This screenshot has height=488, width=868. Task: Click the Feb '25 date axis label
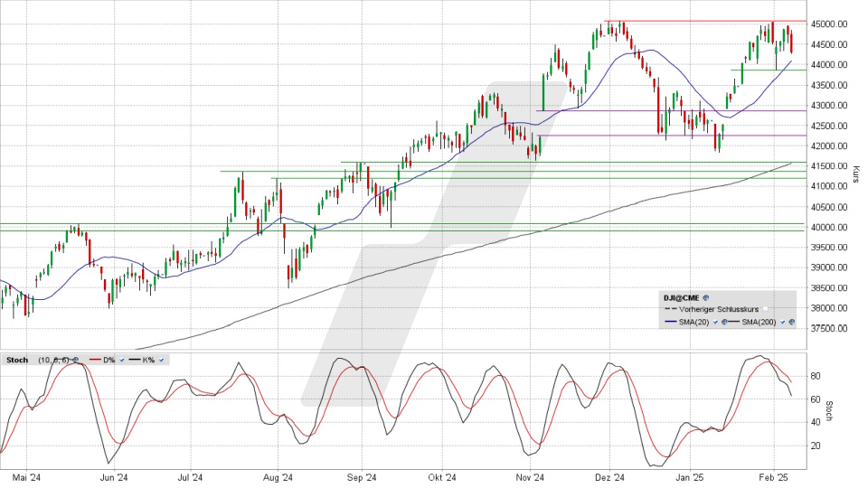774,477
